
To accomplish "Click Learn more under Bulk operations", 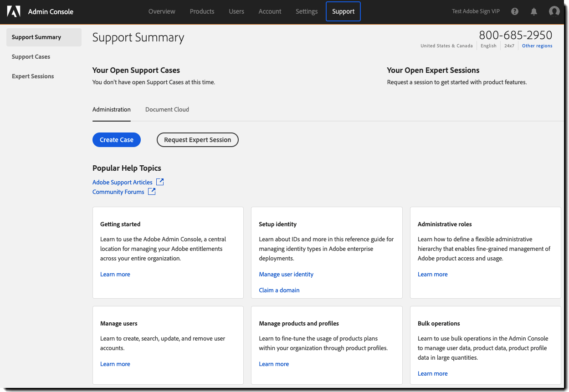I will pyautogui.click(x=432, y=373).
